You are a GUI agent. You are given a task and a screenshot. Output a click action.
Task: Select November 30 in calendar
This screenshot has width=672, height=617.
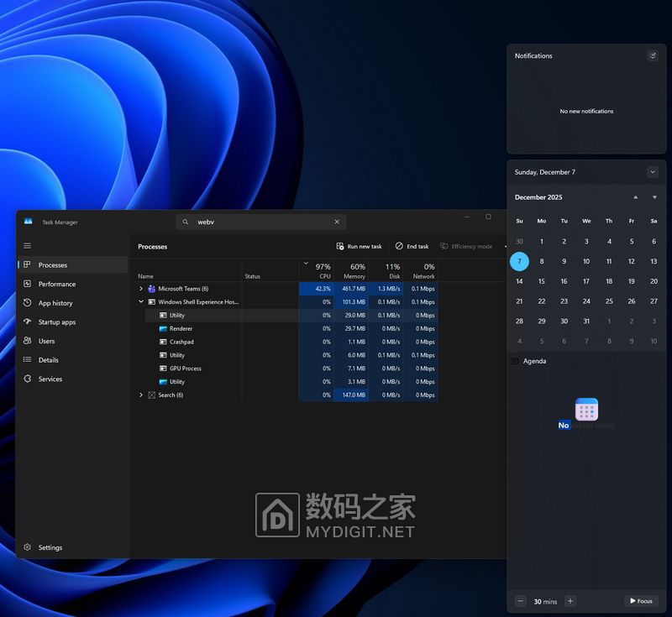pos(519,242)
